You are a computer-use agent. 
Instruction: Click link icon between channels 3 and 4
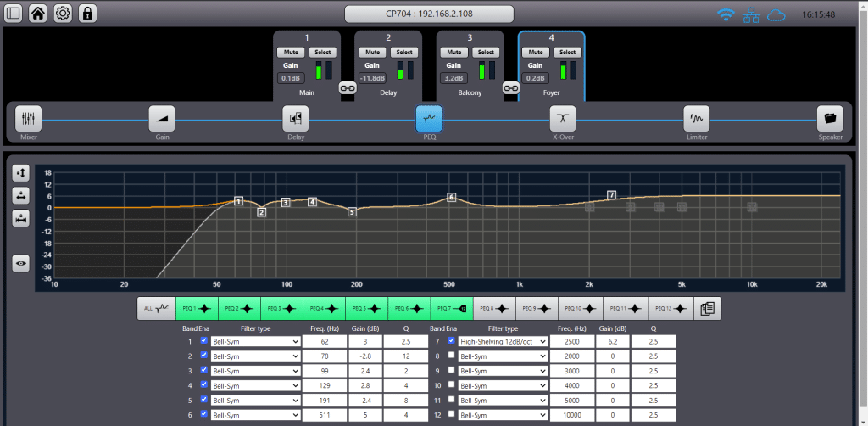coord(511,88)
